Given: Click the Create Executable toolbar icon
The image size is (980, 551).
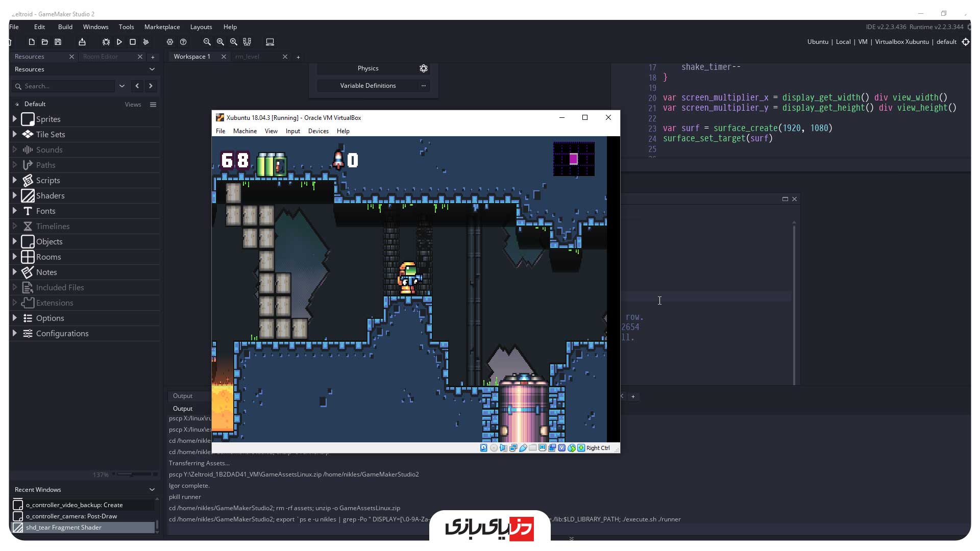Looking at the screenshot, I should pyautogui.click(x=82, y=42).
